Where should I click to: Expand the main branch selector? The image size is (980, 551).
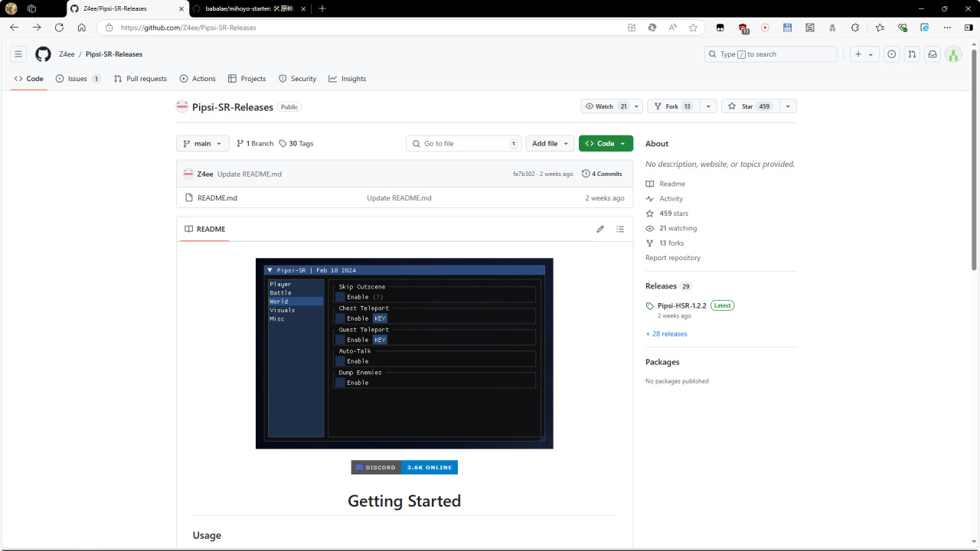tap(203, 143)
